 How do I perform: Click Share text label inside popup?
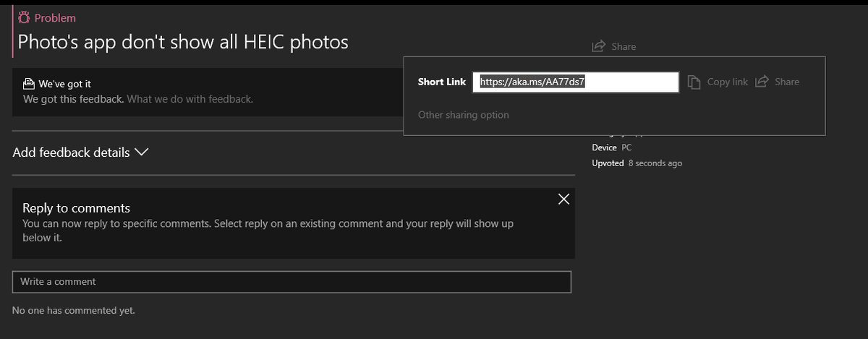pos(787,82)
